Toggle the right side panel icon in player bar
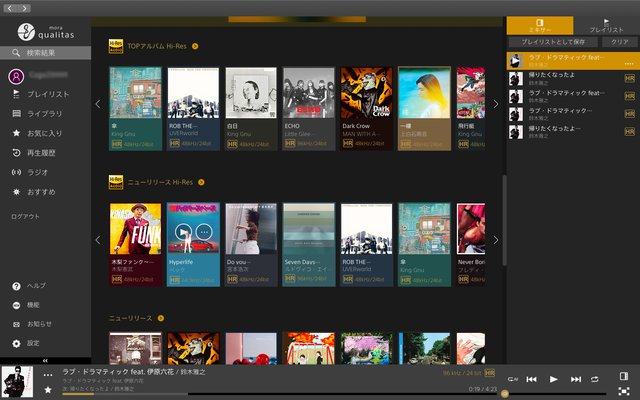Viewport: 640px width, 400px height. [623, 376]
